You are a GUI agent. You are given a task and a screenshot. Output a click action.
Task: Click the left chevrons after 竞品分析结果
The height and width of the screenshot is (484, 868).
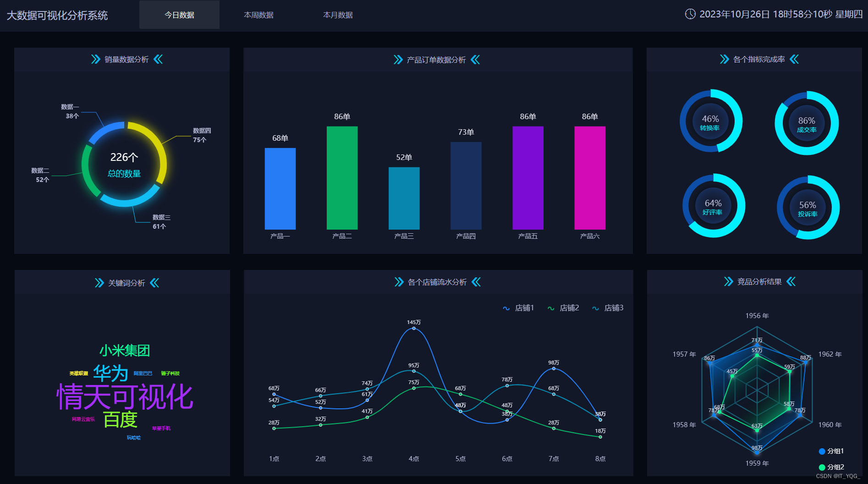[791, 281]
